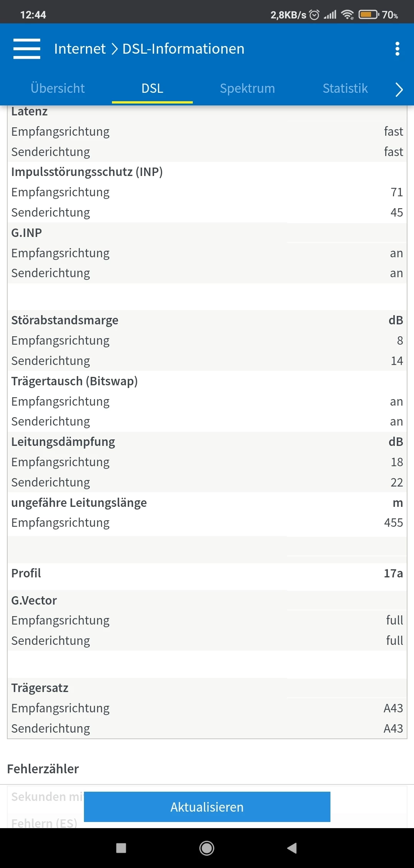
Task: Tap the Internet breadcrumb link
Action: pos(80,49)
